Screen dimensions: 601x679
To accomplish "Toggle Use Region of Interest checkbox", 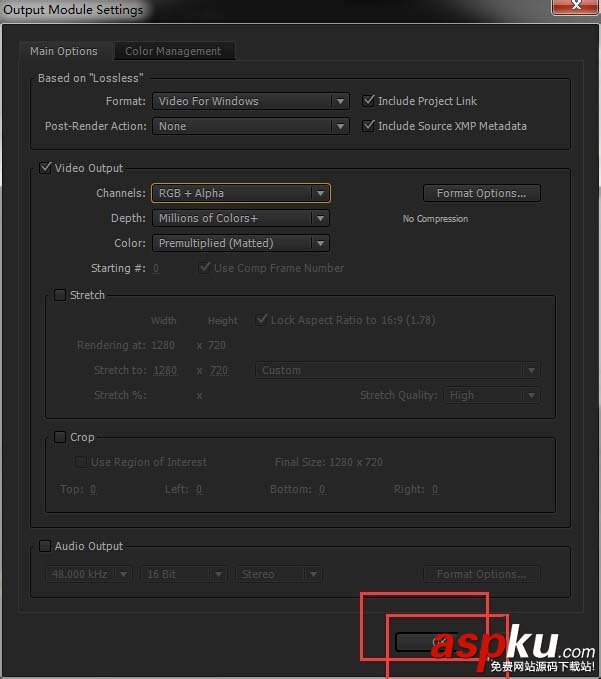I will (81, 462).
